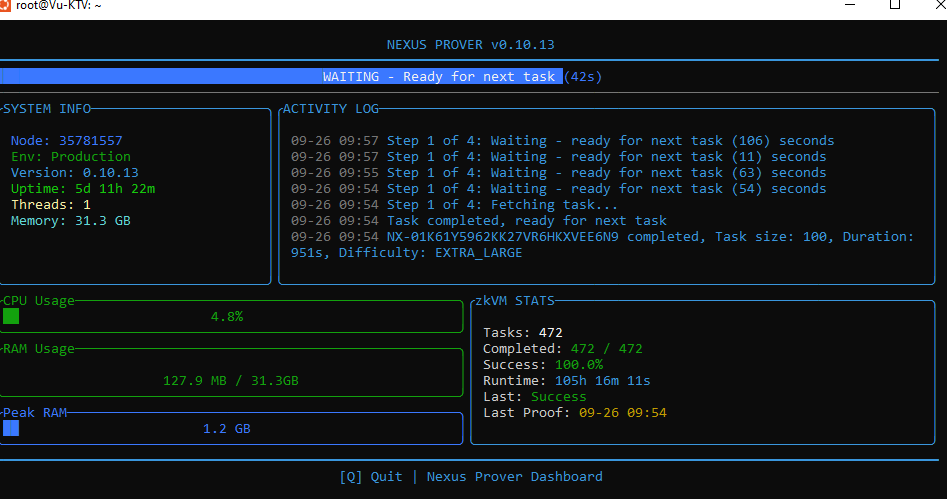Image resolution: width=948 pixels, height=499 pixels.
Task: Click the Nexus Prover Dashboard footer label
Action: pos(515,477)
